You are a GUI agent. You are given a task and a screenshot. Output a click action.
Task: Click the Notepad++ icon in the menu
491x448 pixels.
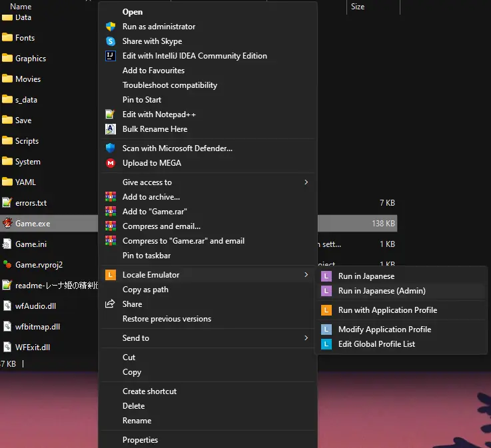(x=111, y=114)
